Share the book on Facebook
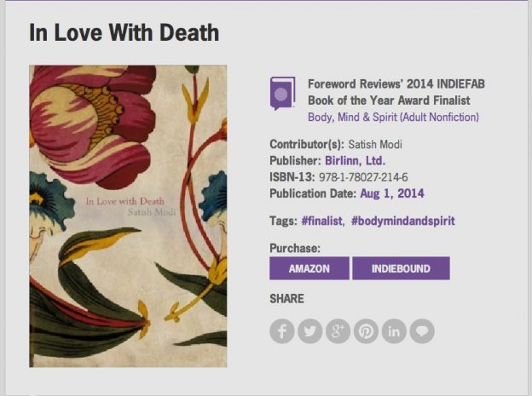 pyautogui.click(x=282, y=331)
